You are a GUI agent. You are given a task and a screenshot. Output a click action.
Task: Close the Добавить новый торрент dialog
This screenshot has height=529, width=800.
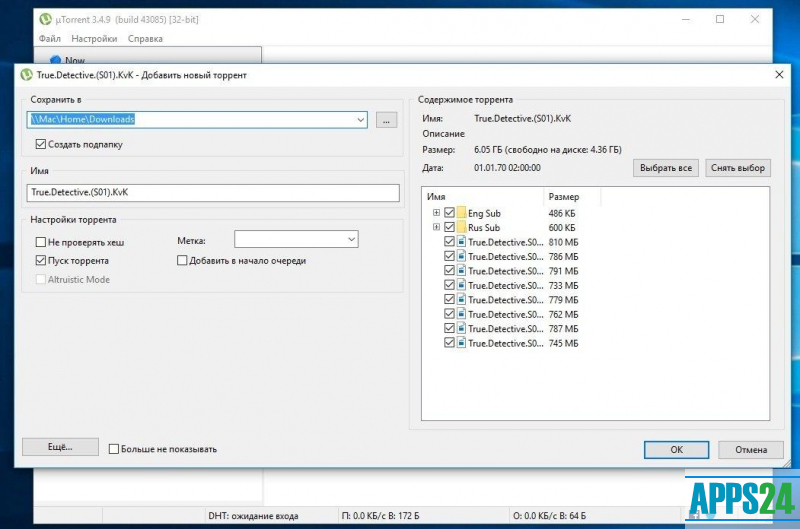pos(779,75)
